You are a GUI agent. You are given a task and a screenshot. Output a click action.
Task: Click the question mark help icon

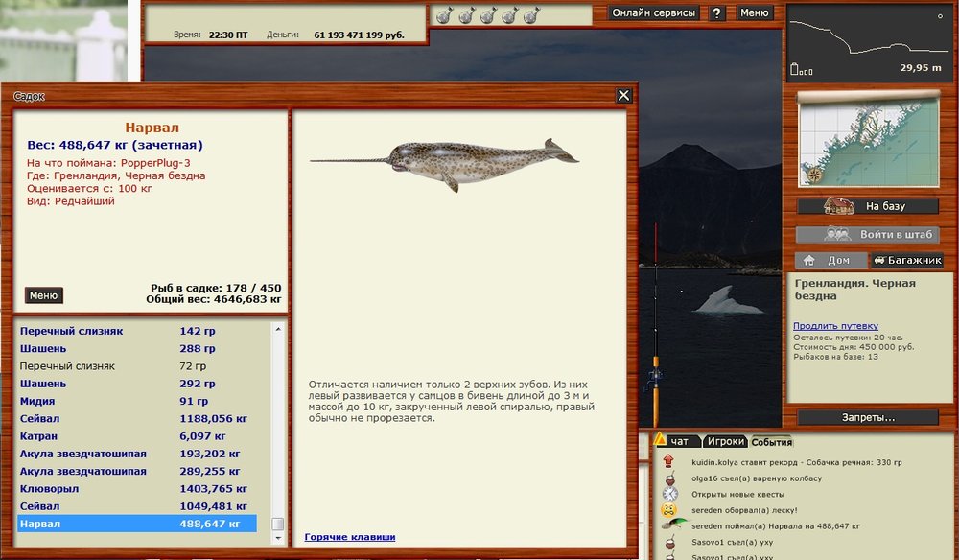coord(716,13)
